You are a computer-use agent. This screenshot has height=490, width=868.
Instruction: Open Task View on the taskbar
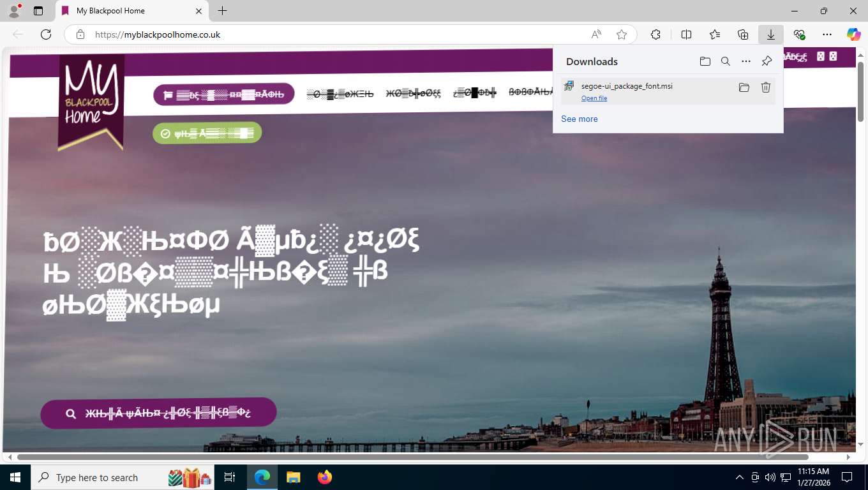pos(230,477)
